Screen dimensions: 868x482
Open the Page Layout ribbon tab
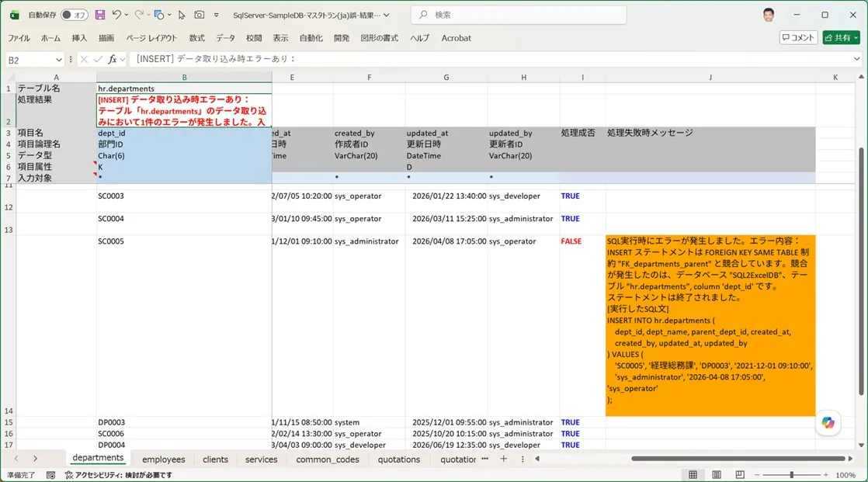151,38
